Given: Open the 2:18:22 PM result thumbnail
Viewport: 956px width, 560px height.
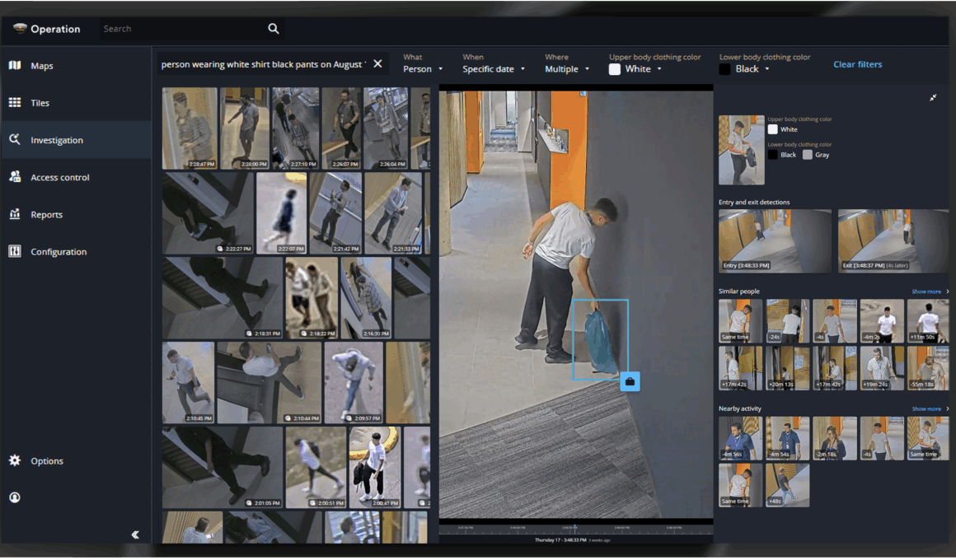Looking at the screenshot, I should tap(312, 297).
